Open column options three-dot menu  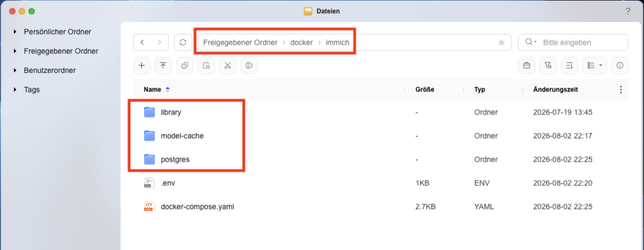click(621, 89)
